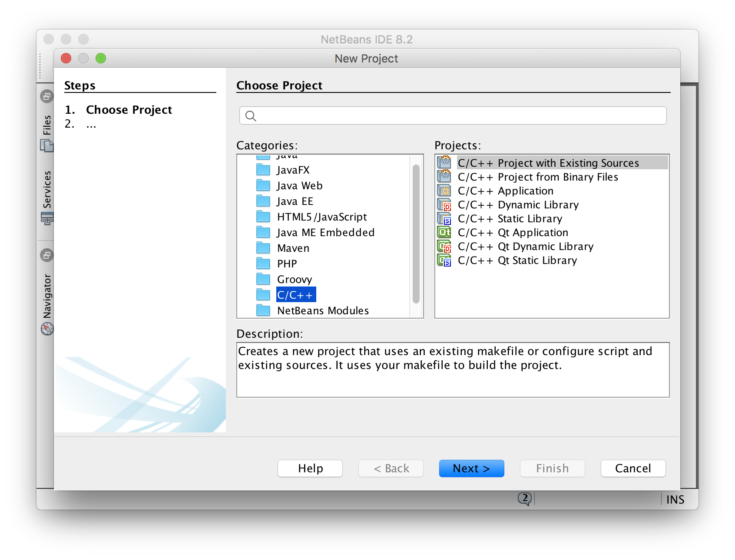The width and height of the screenshot is (735, 560).
Task: Select the HTML5/JavaScript category
Action: pyautogui.click(x=322, y=217)
